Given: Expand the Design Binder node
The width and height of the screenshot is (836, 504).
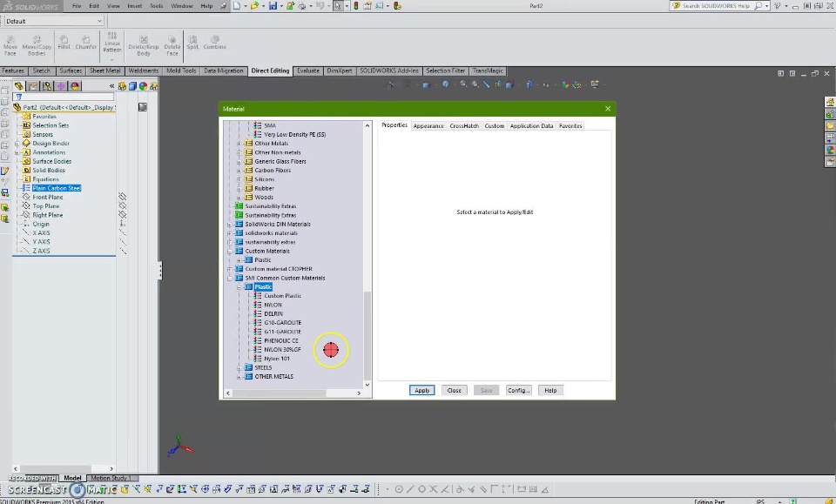Looking at the screenshot, I should point(17,144).
